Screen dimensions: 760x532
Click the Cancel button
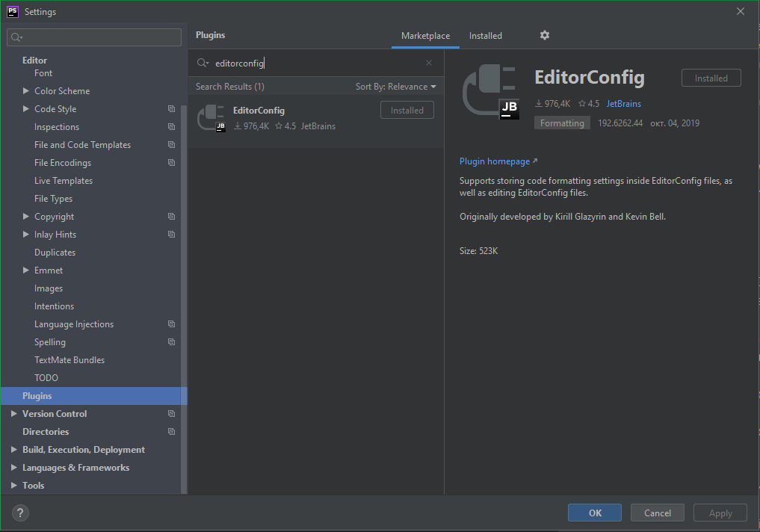click(x=657, y=513)
